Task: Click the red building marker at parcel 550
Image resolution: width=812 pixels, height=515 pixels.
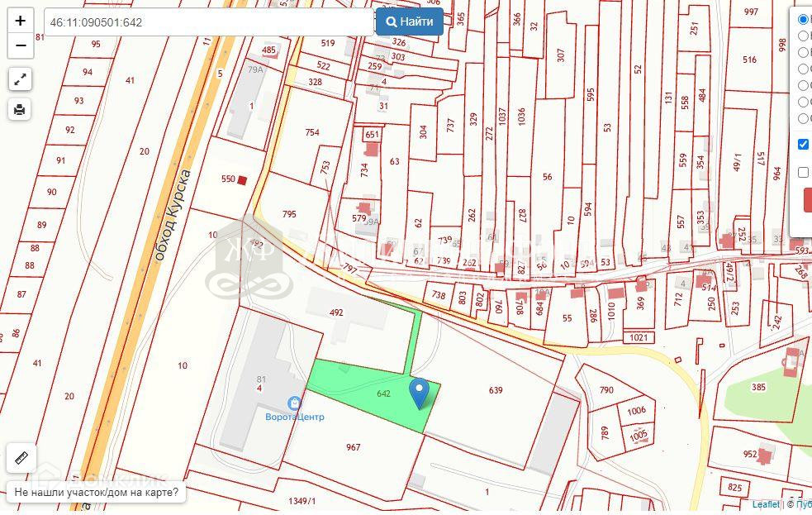Action: click(x=242, y=179)
